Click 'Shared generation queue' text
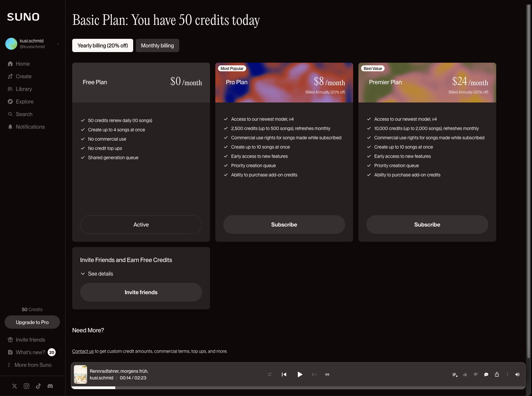This screenshot has height=396, width=532. point(113,158)
